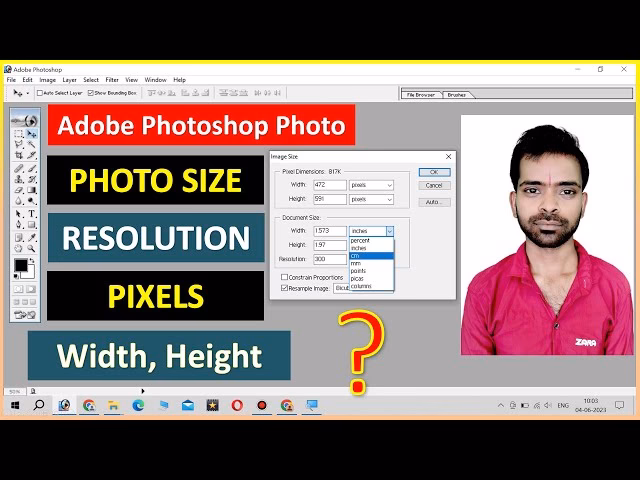Choose percent from the units list
The height and width of the screenshot is (480, 640).
[371, 240]
